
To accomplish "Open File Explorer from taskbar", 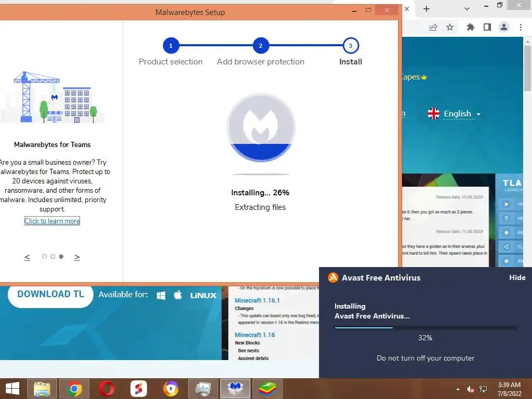I will (42, 389).
